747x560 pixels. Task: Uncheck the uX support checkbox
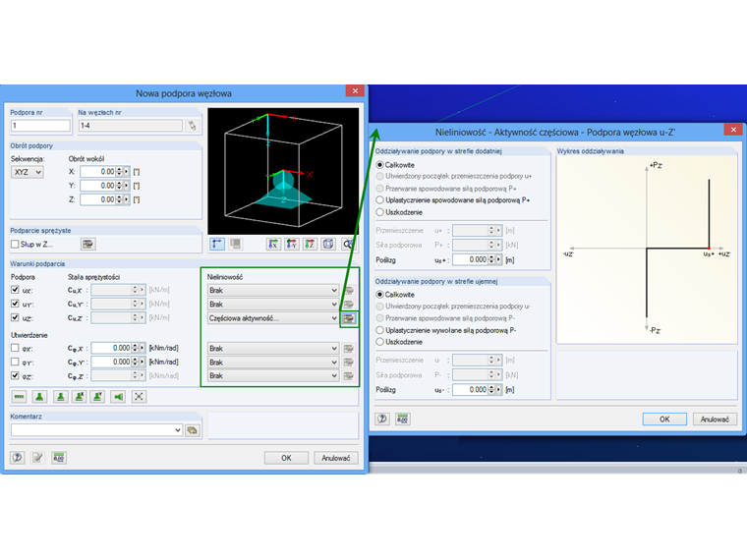pos(16,290)
